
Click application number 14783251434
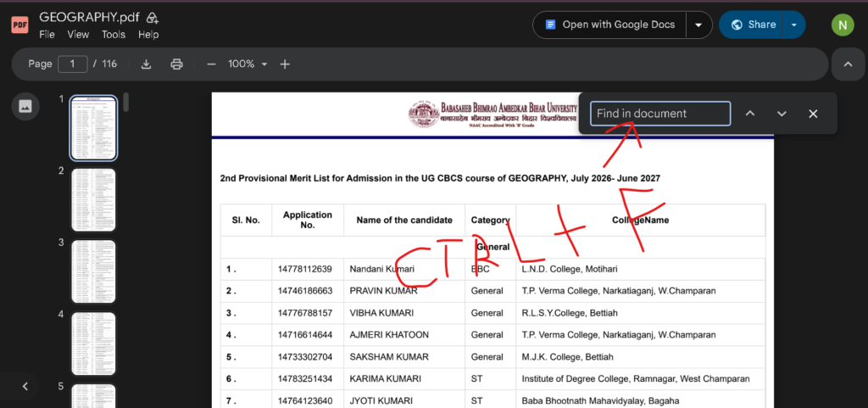[305, 378]
